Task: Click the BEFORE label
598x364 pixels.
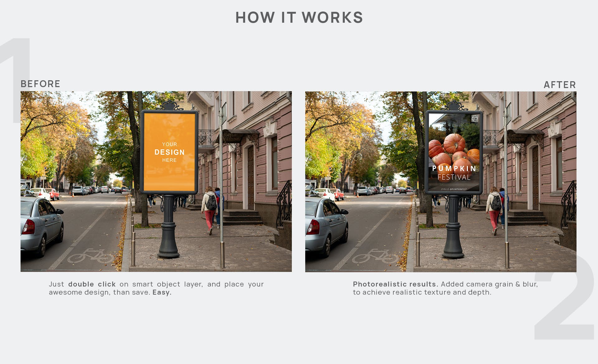Action: click(x=40, y=84)
